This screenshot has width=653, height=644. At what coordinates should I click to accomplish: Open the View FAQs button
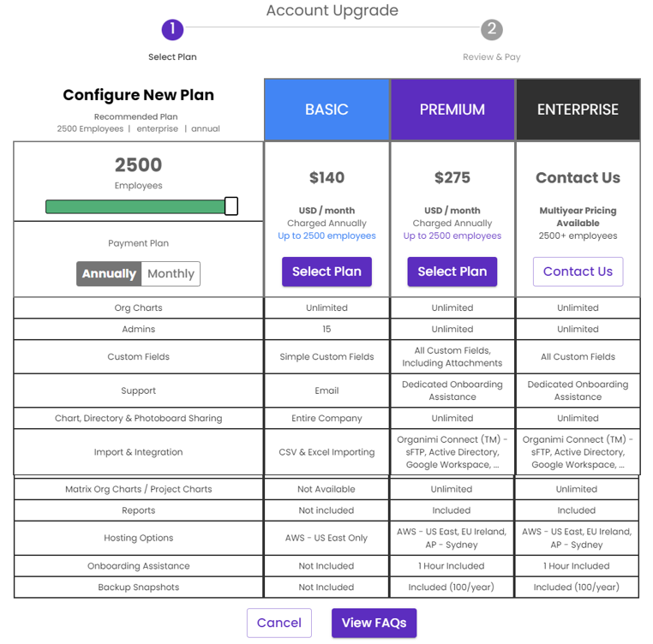coord(374,623)
